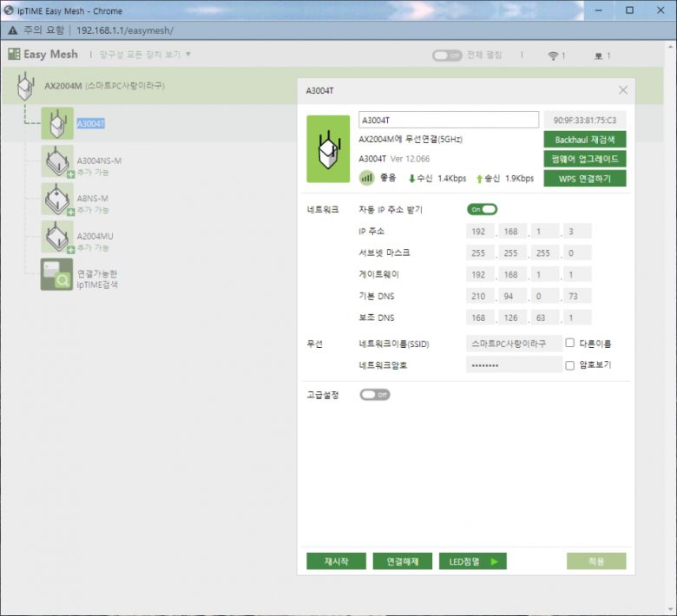This screenshot has width=677, height=616.
Task: Maximize the Chrome window
Action: pyautogui.click(x=629, y=10)
